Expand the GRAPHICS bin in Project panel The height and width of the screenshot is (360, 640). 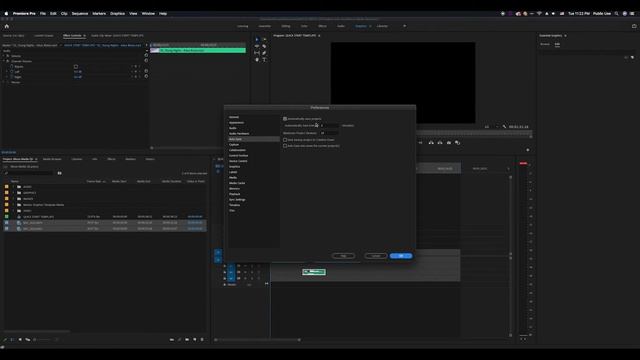(x=13, y=193)
